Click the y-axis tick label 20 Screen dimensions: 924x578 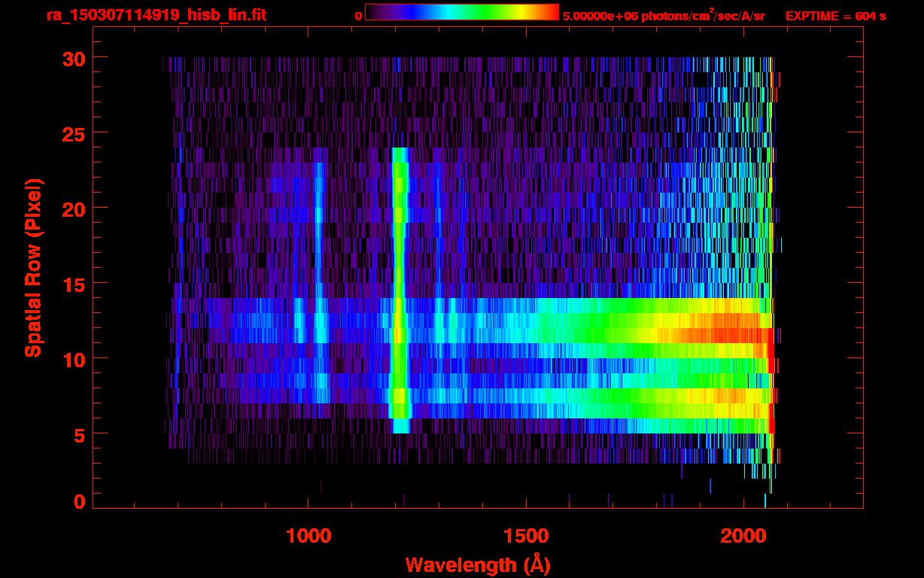74,208
